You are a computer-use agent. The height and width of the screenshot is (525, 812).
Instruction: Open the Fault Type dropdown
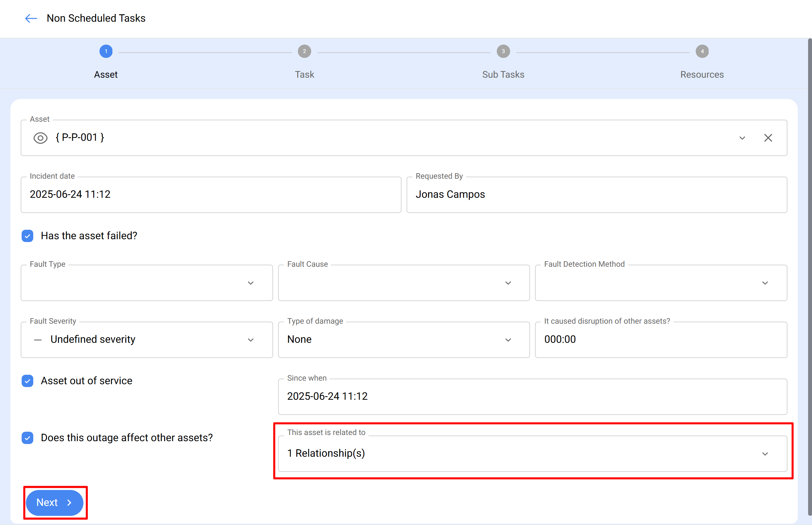coord(251,283)
